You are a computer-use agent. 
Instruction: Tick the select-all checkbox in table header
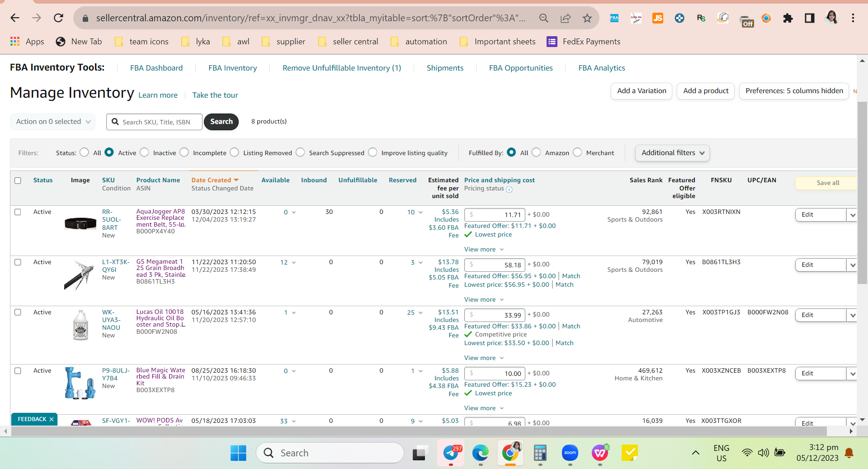pyautogui.click(x=18, y=180)
